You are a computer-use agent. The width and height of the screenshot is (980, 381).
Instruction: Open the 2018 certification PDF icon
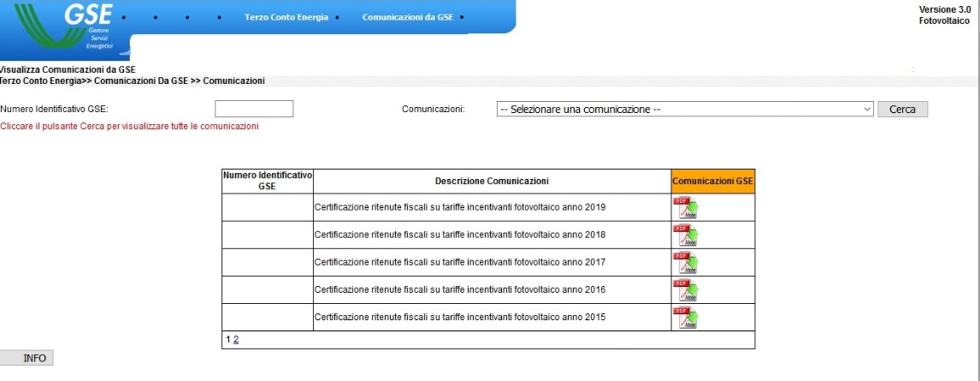tap(686, 235)
